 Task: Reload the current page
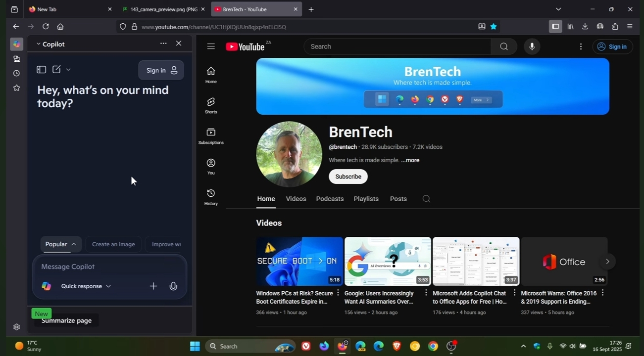pos(46,27)
